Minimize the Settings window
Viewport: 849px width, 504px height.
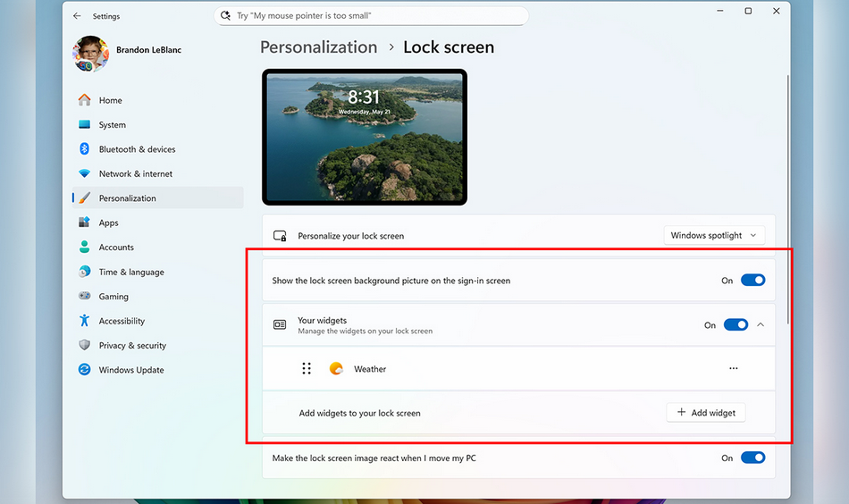point(719,11)
